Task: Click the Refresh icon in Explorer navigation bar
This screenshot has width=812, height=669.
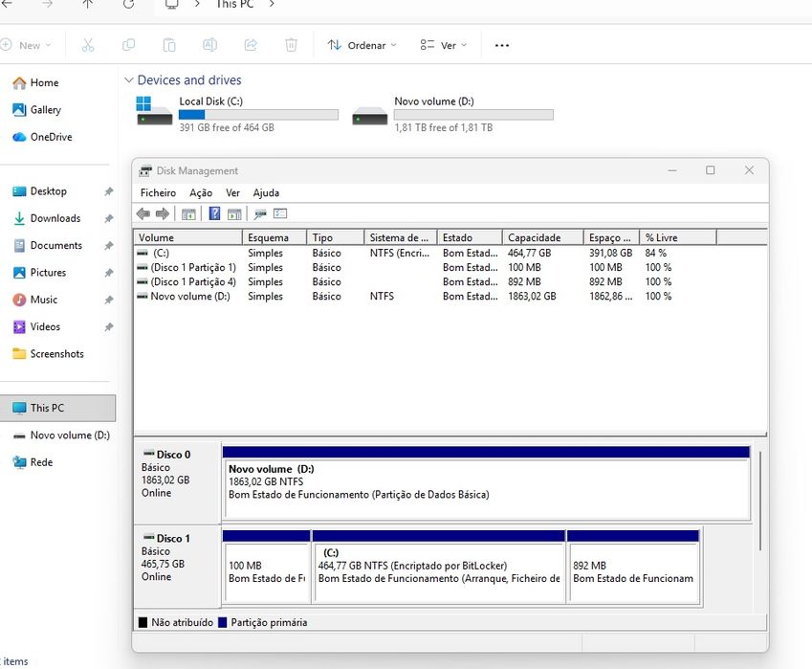Action: click(x=129, y=4)
